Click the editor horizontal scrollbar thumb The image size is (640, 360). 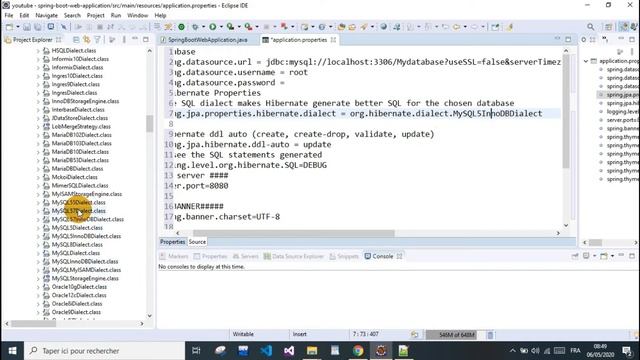(293, 233)
